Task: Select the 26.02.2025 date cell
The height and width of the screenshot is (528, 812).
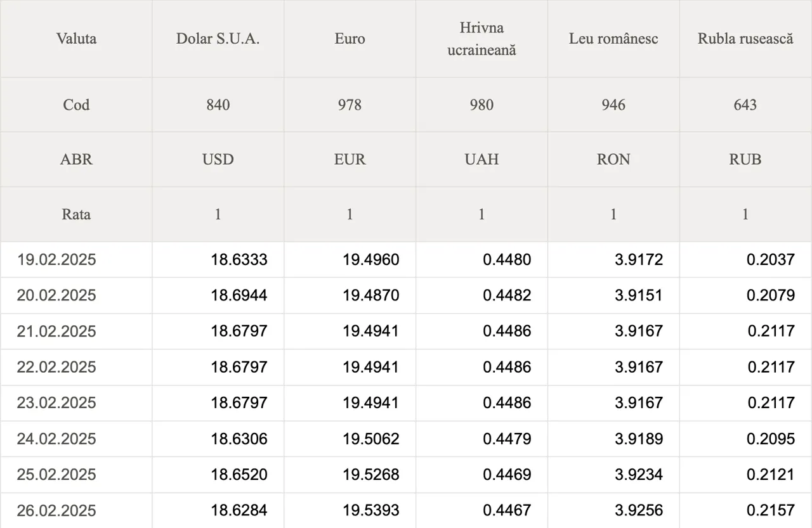Action: click(x=76, y=510)
